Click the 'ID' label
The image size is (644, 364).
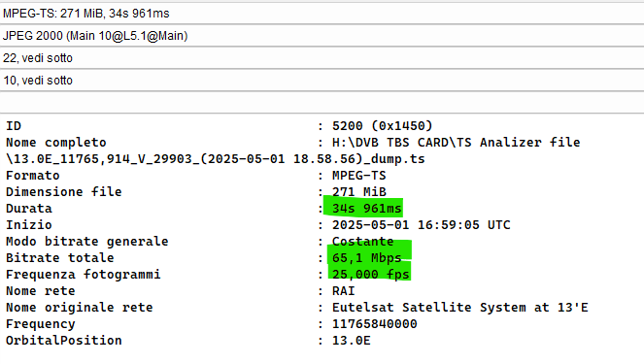coord(14,125)
